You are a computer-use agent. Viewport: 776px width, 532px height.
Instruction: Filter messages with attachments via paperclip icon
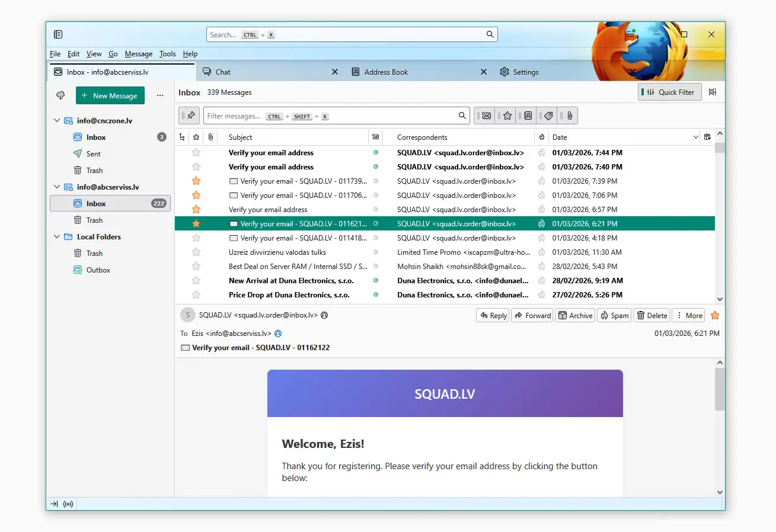pyautogui.click(x=569, y=116)
